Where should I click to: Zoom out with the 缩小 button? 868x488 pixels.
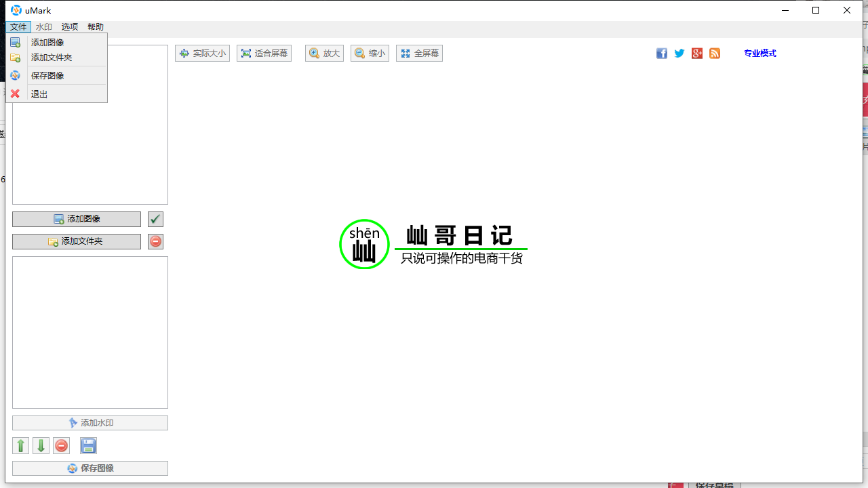point(370,54)
